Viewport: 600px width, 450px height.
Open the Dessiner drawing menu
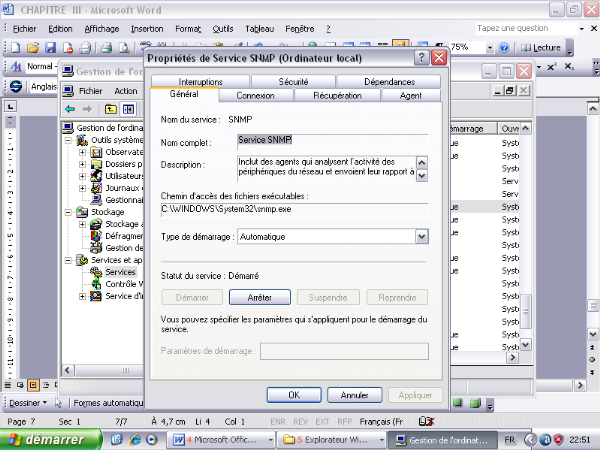click(x=28, y=403)
